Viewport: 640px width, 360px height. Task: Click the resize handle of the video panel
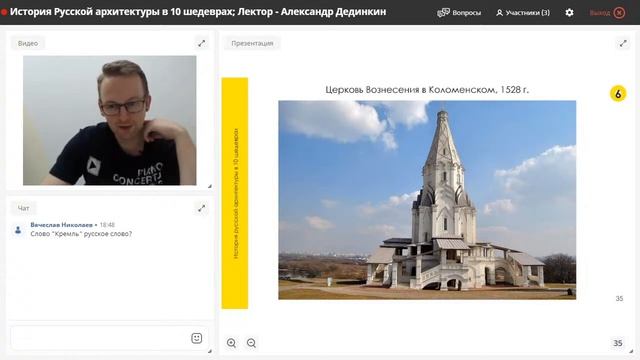[x=209, y=186]
